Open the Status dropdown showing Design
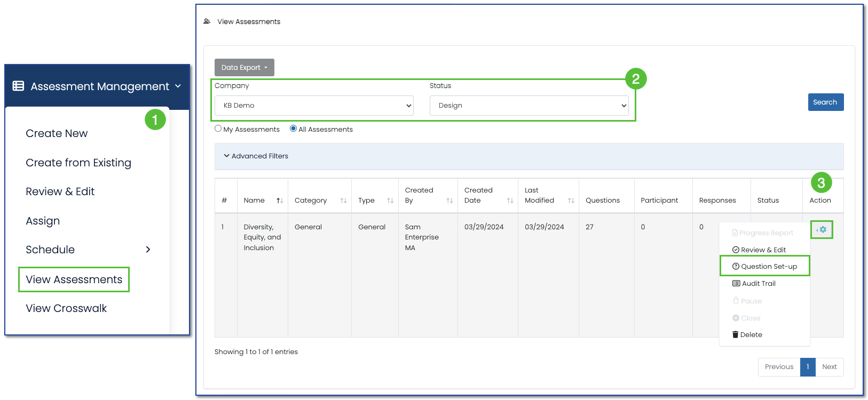 point(528,106)
